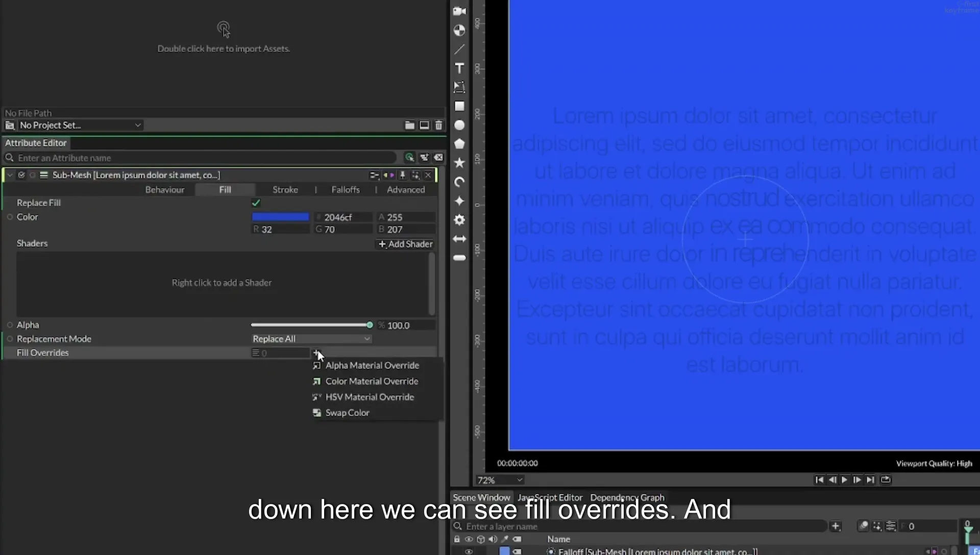Open the No Project Set dropdown
The image size is (980, 555).
(80, 125)
